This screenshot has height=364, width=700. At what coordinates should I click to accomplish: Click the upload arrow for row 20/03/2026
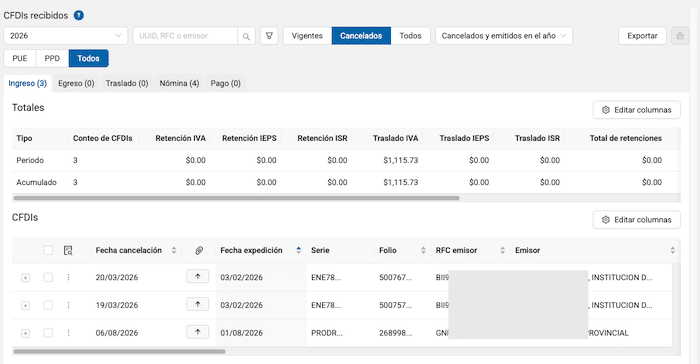pos(198,276)
